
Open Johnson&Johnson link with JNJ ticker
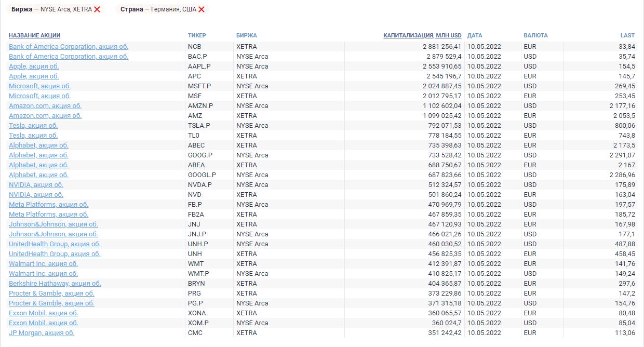(53, 224)
